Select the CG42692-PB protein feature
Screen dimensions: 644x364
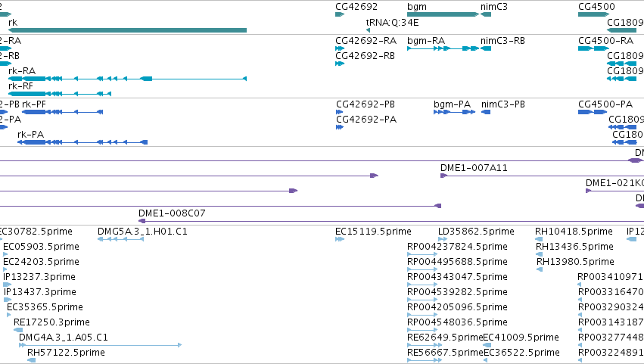pyautogui.click(x=339, y=112)
